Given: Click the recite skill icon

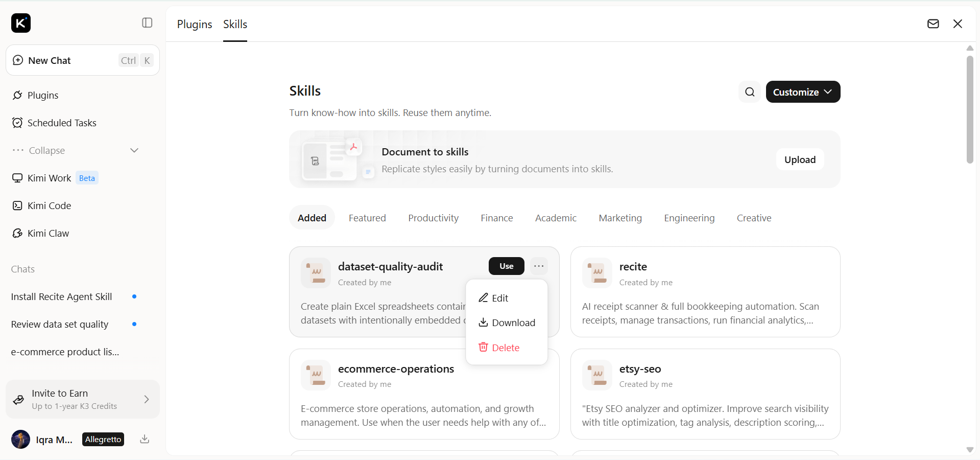Looking at the screenshot, I should pyautogui.click(x=597, y=273).
